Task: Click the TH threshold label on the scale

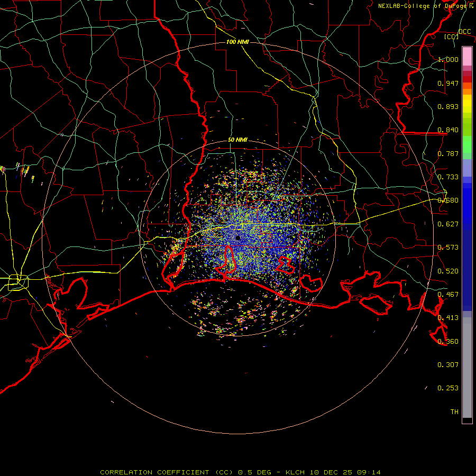Action: tap(454, 412)
